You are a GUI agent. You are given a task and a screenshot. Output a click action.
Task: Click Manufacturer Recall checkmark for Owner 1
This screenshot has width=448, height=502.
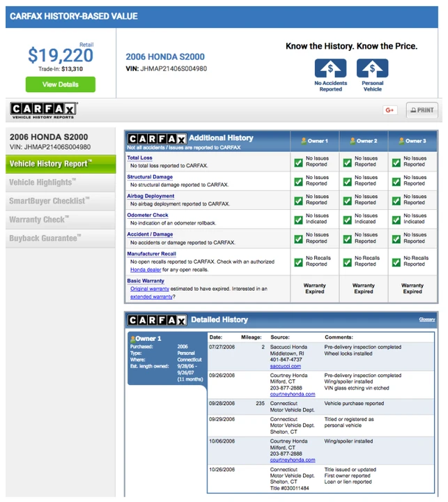tap(299, 263)
